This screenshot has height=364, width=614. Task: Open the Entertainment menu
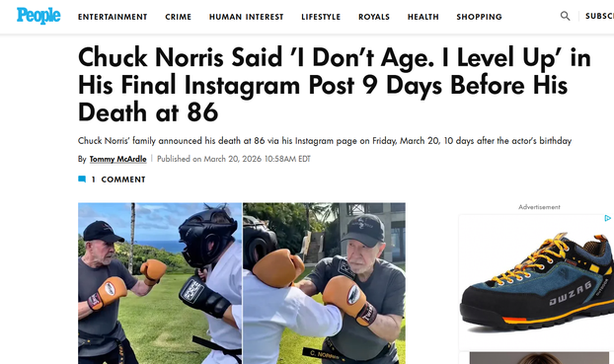tap(113, 17)
